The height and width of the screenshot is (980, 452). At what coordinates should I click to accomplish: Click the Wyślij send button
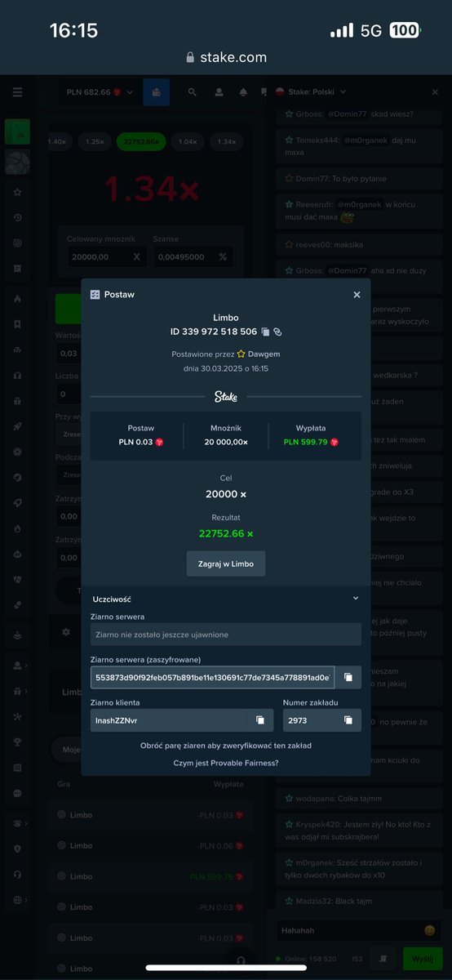point(422,959)
